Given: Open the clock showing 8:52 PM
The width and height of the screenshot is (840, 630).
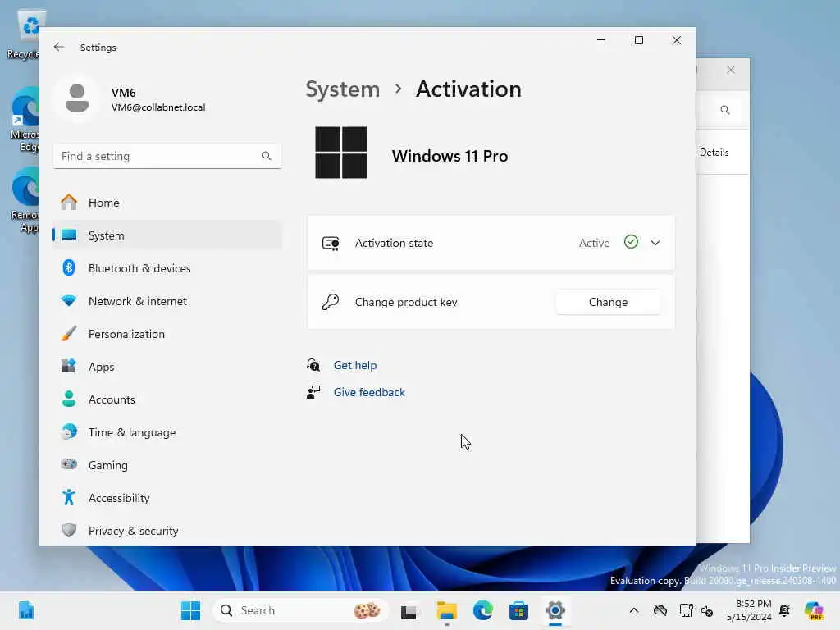Looking at the screenshot, I should pyautogui.click(x=749, y=610).
